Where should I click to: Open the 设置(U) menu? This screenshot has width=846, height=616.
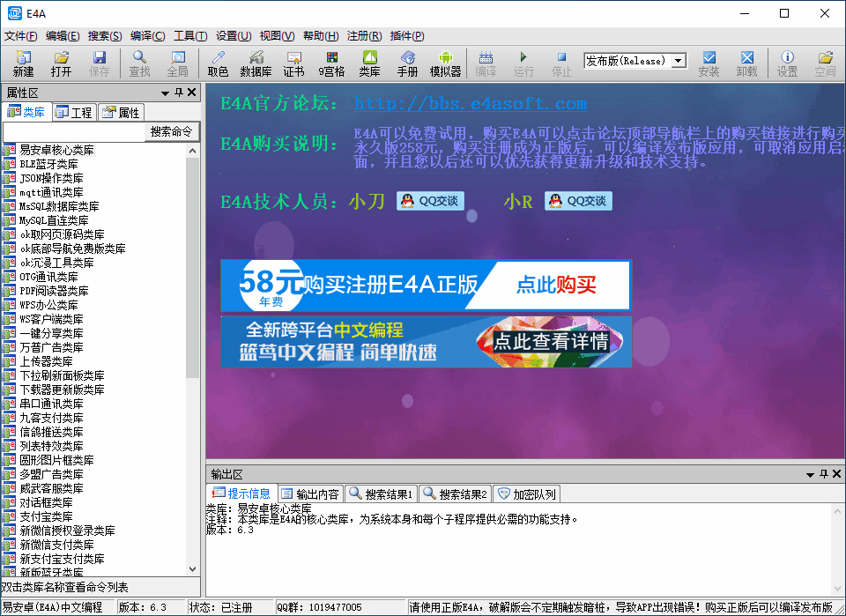tap(234, 36)
